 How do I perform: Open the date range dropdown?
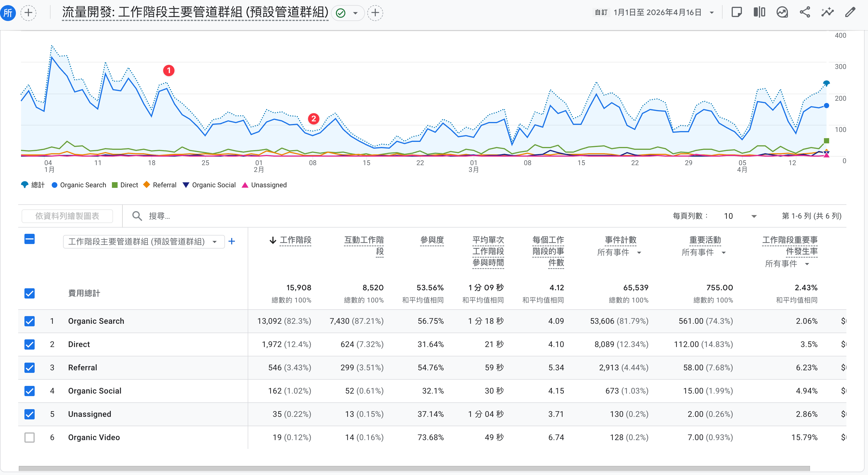click(712, 13)
